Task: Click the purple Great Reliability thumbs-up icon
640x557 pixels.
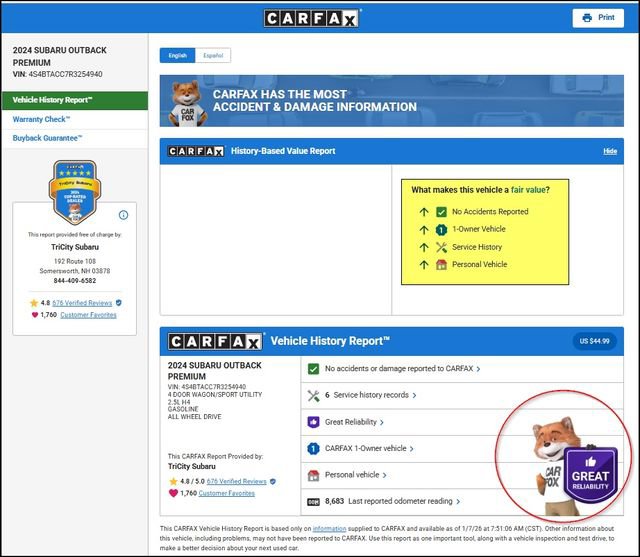Action: (313, 422)
